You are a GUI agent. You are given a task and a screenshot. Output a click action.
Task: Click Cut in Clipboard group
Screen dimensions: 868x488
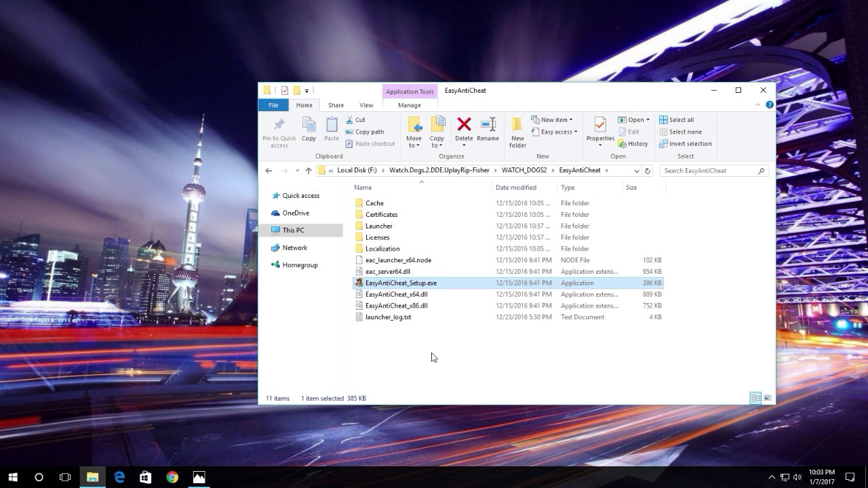coord(355,120)
